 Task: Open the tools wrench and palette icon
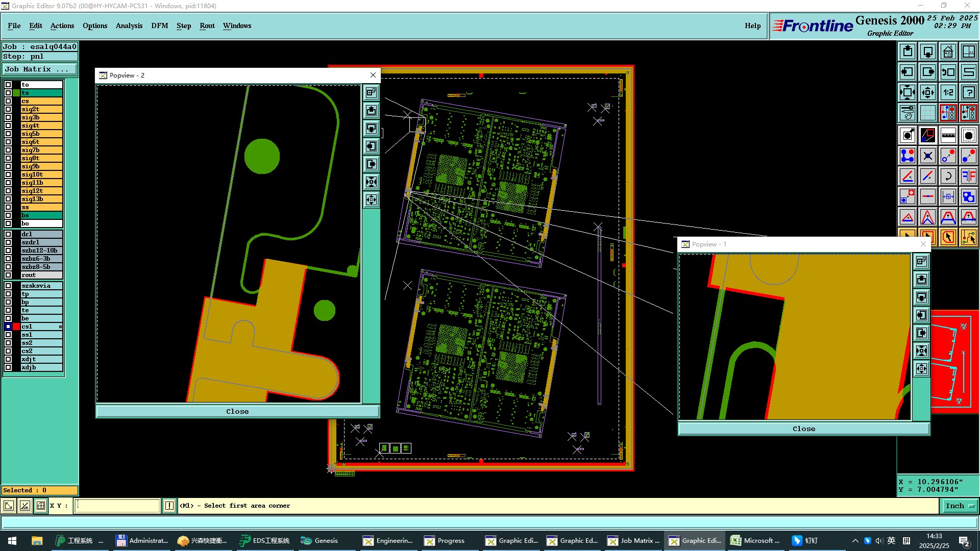click(908, 113)
